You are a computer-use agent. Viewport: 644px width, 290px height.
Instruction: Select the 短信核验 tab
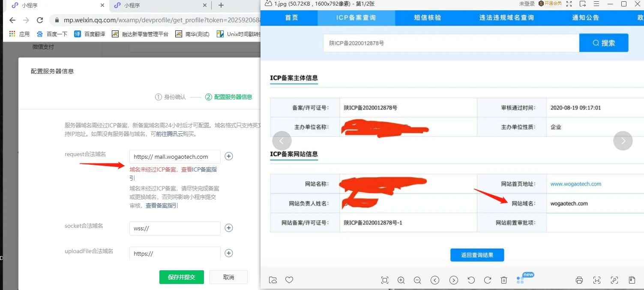coord(427,18)
